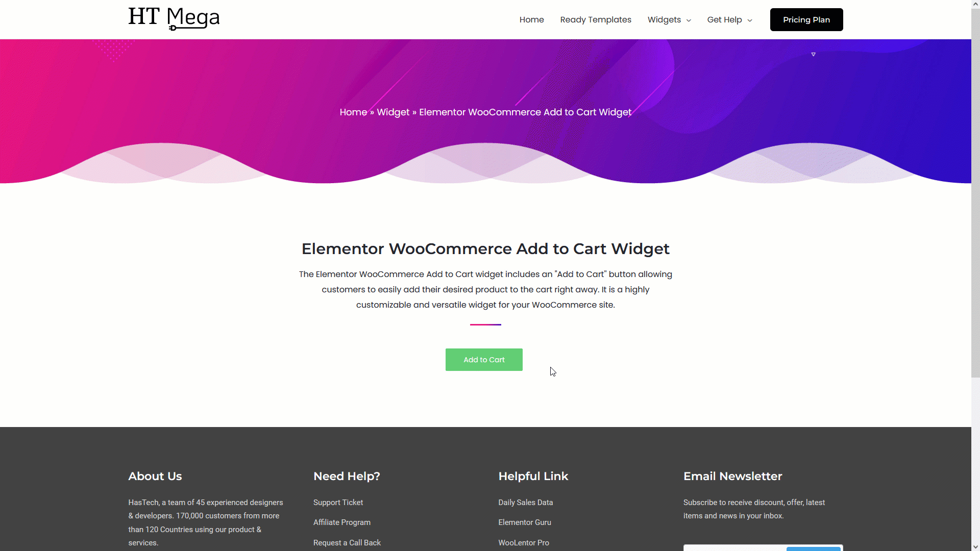Click the Pricing Plan button
Viewport: 980px width, 551px height.
click(x=806, y=19)
